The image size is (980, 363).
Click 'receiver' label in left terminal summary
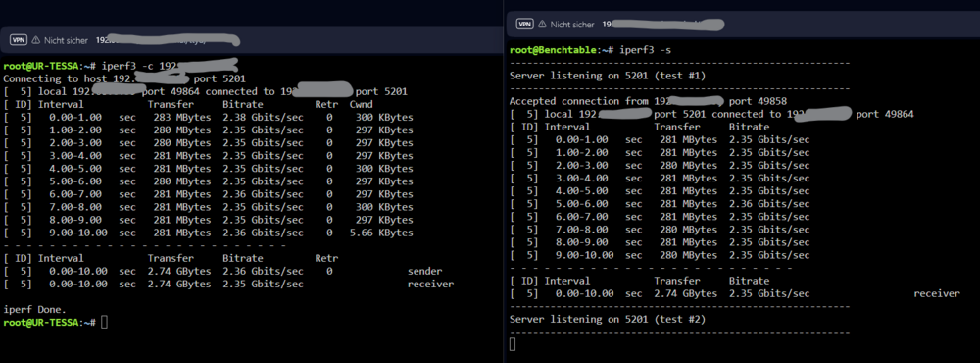click(430, 285)
